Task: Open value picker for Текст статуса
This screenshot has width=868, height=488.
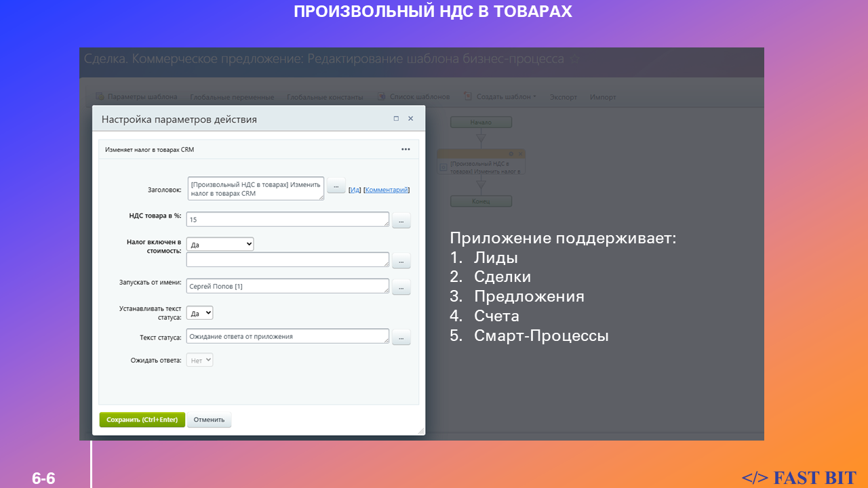Action: tap(401, 337)
